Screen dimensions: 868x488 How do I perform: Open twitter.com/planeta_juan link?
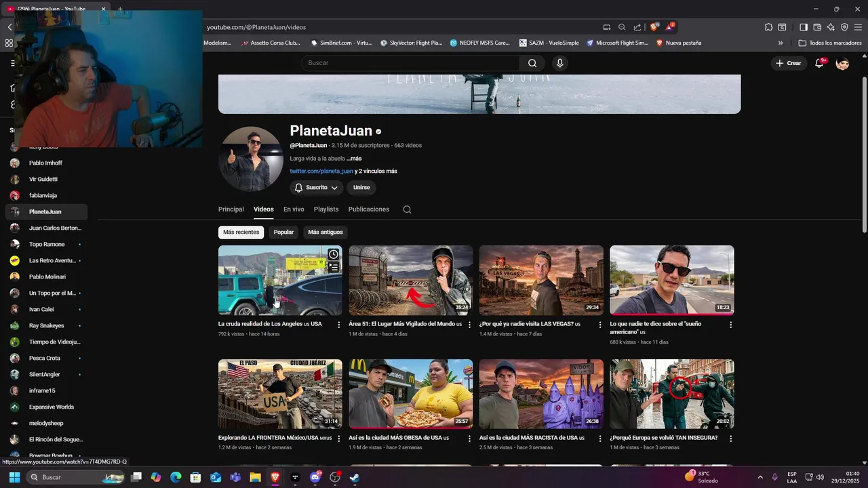point(321,171)
